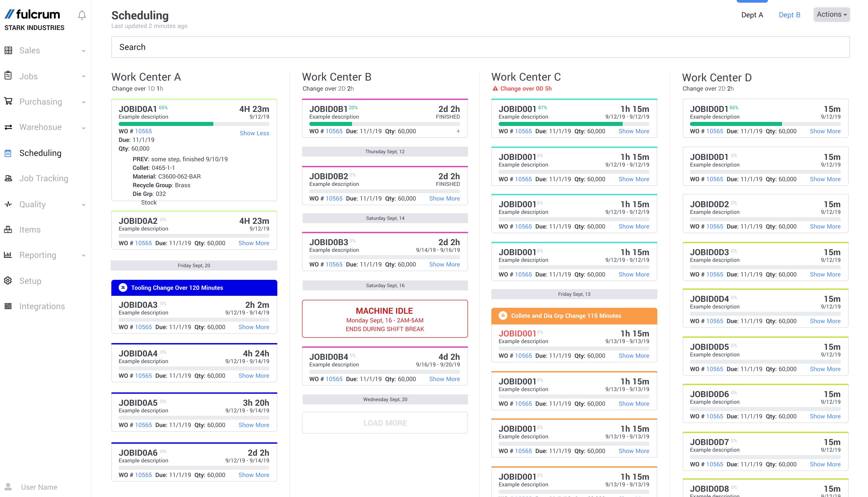Click the Scheduling calendar icon
Image resolution: width=868 pixels, height=497 pixels.
click(x=8, y=153)
